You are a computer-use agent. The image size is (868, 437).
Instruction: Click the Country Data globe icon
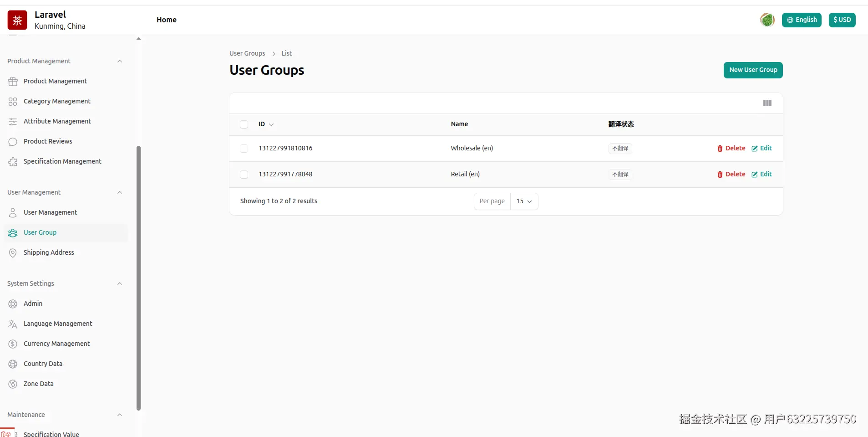[x=13, y=364]
